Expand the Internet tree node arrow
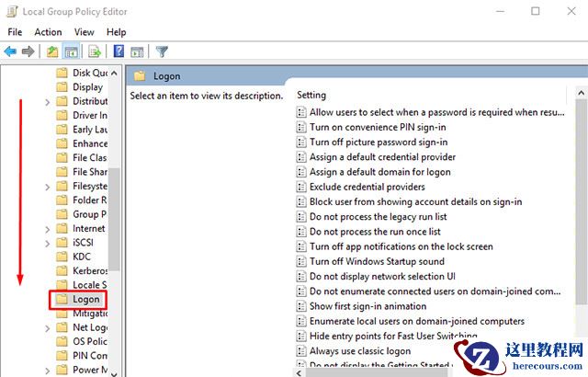 click(x=47, y=229)
